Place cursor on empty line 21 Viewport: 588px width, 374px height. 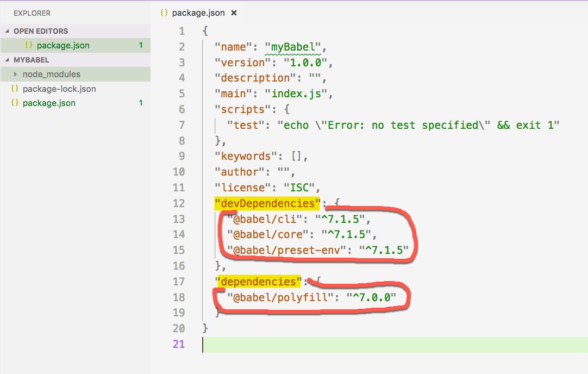coord(395,345)
